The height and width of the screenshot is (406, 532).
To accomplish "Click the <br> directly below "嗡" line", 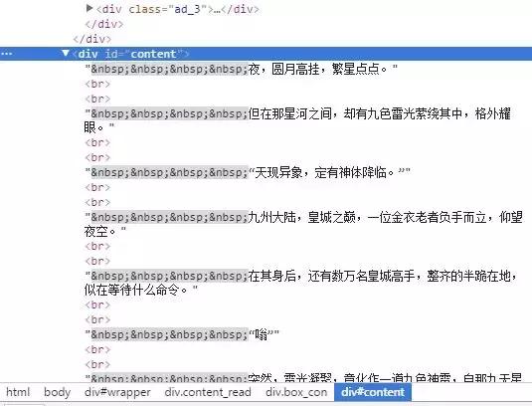I will click(97, 349).
